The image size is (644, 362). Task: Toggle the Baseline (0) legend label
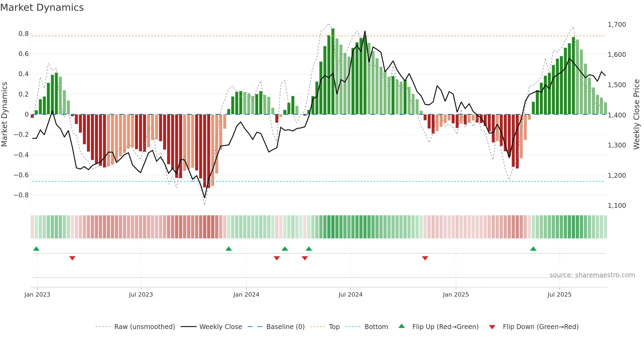click(286, 327)
